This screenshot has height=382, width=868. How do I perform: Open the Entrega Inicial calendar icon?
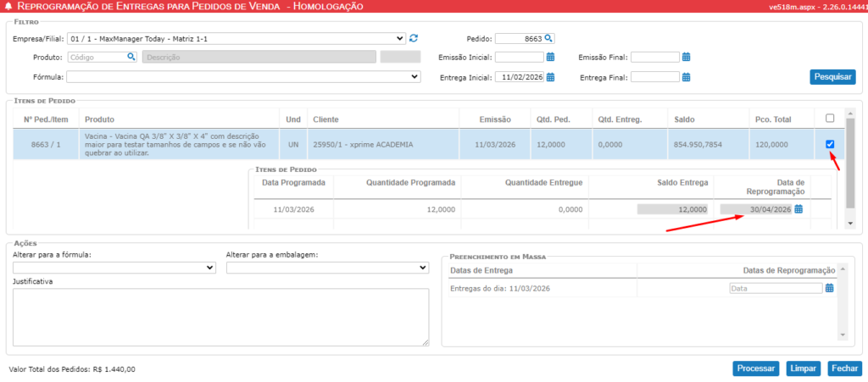pyautogui.click(x=550, y=77)
